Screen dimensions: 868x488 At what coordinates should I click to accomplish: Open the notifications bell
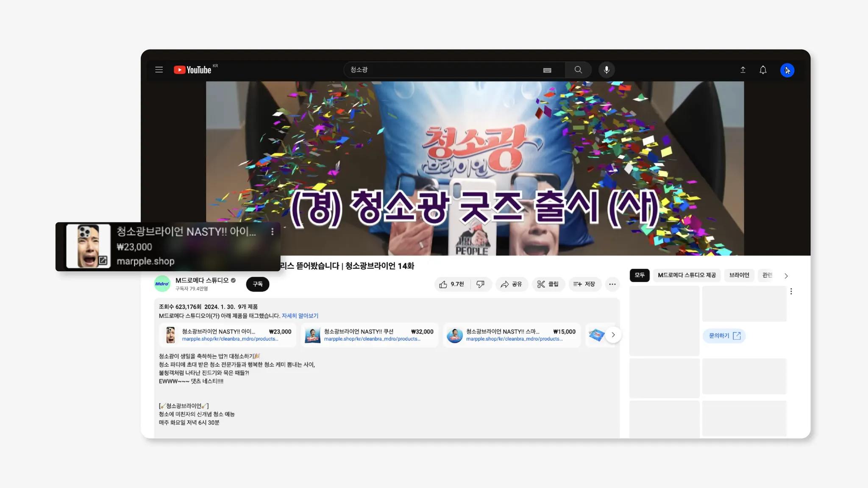click(x=763, y=70)
